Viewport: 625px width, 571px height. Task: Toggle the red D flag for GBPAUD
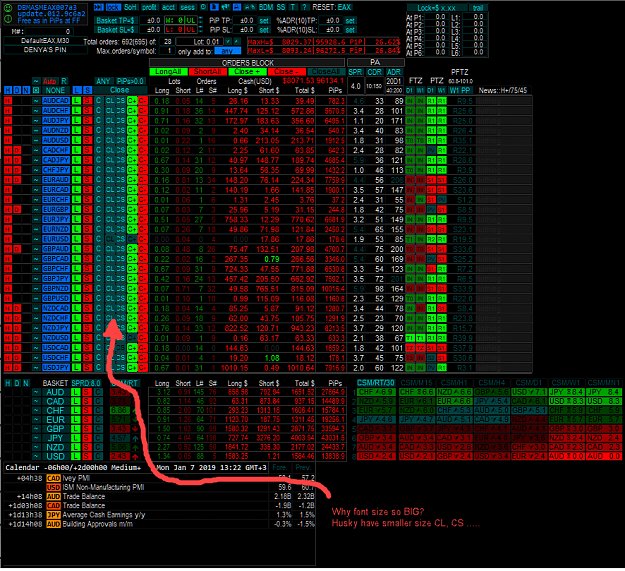tap(17, 249)
